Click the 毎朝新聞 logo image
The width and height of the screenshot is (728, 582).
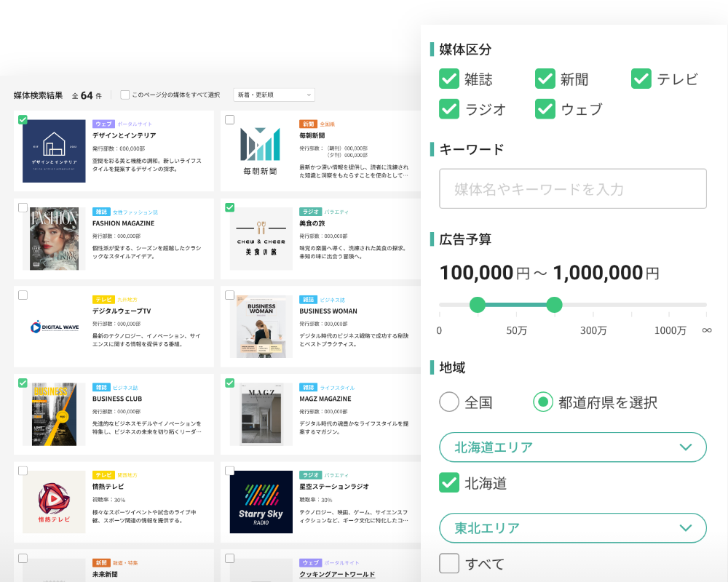pos(261,151)
